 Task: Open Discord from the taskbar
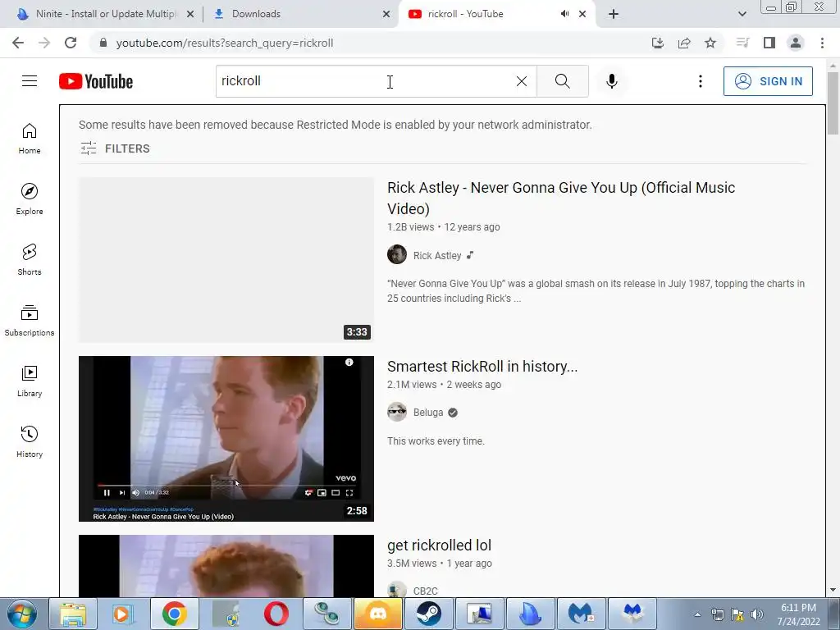(378, 614)
